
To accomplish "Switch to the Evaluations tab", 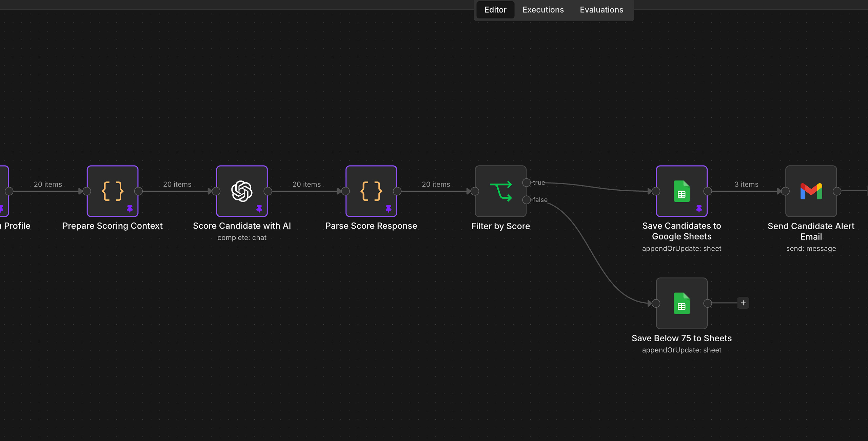I will 601,10.
